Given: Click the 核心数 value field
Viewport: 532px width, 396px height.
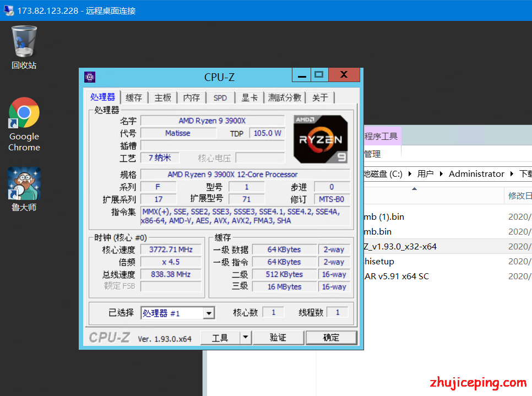Looking at the screenshot, I should pyautogui.click(x=274, y=312).
